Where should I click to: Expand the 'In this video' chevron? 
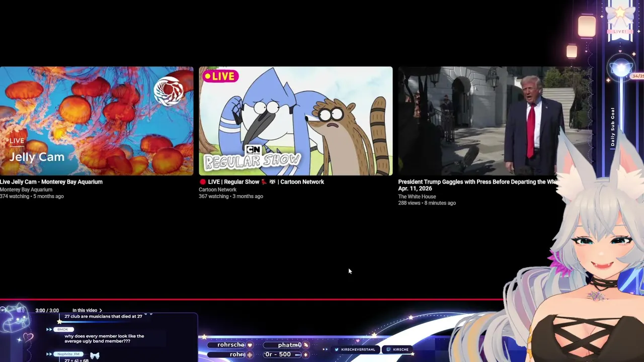[101, 310]
